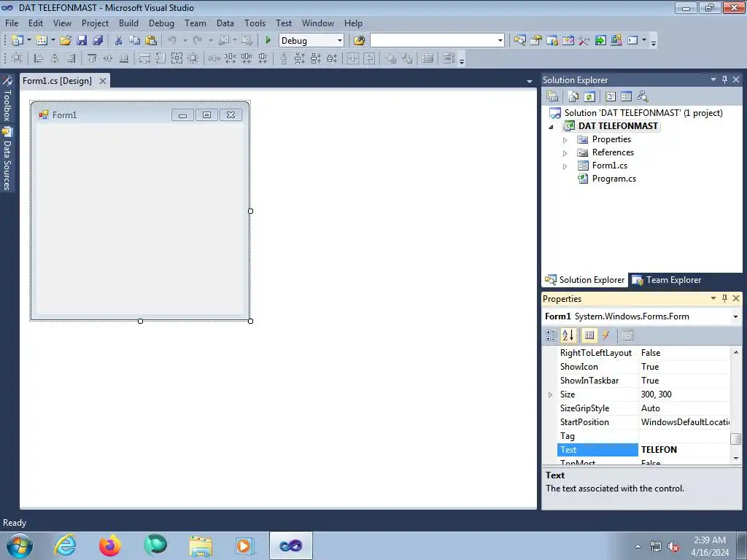The width and height of the screenshot is (747, 560).
Task: Open the Form1 object selector dropdown
Action: coord(735,316)
